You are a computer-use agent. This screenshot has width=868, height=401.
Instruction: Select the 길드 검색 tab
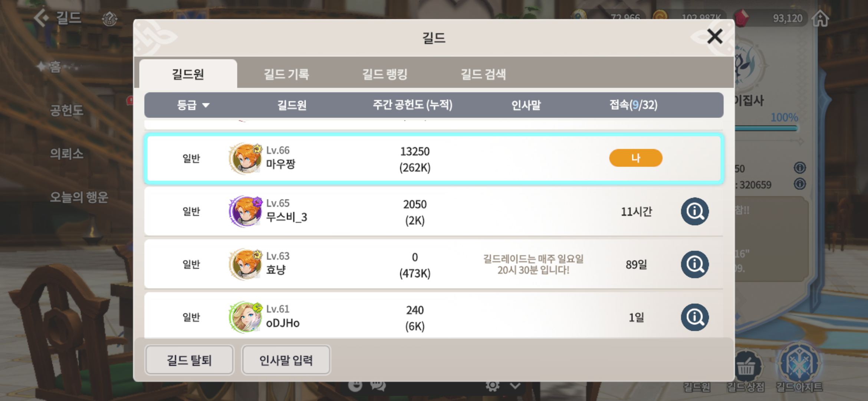pos(483,74)
